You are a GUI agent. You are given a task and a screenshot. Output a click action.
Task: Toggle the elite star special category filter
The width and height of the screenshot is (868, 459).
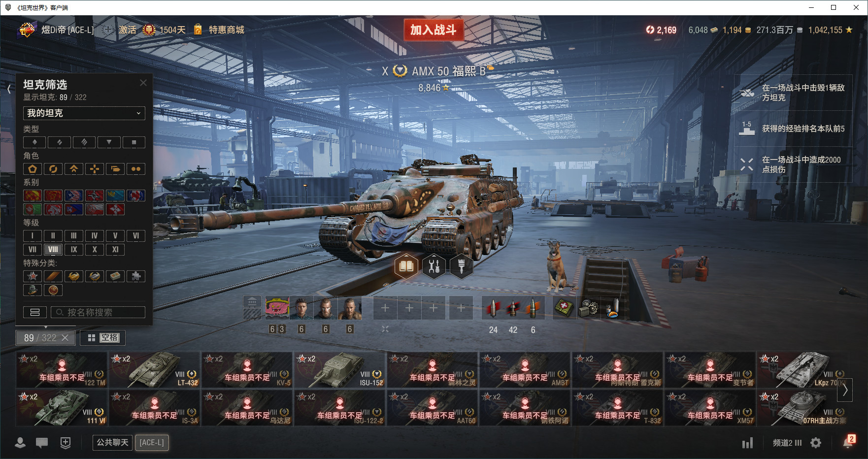tap(33, 276)
